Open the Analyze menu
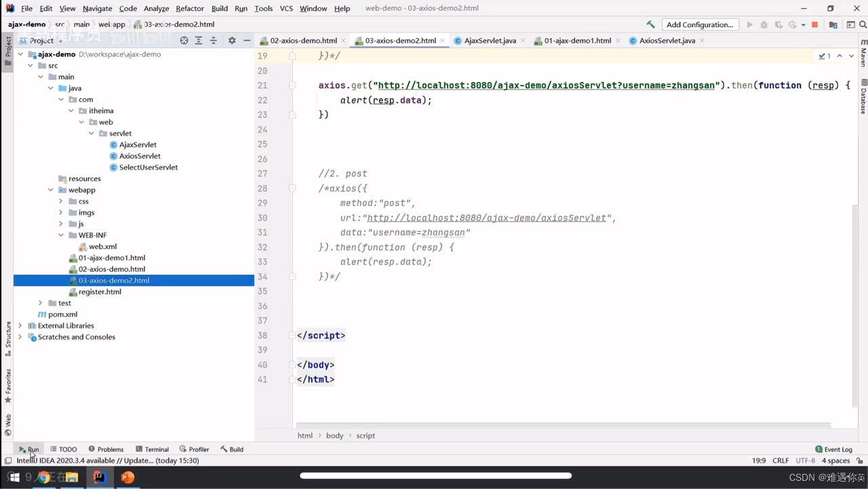The image size is (868, 489). pos(156,8)
